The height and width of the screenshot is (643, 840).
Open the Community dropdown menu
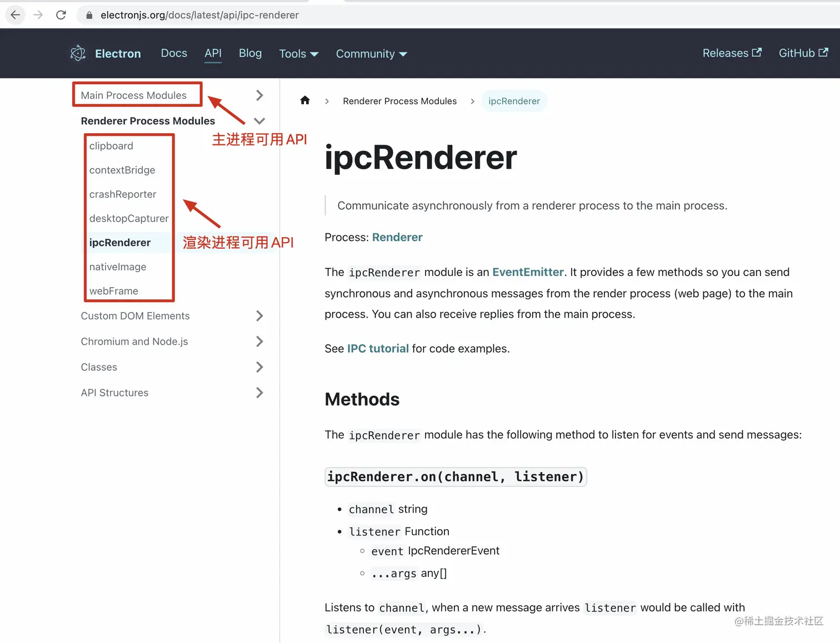pos(371,53)
